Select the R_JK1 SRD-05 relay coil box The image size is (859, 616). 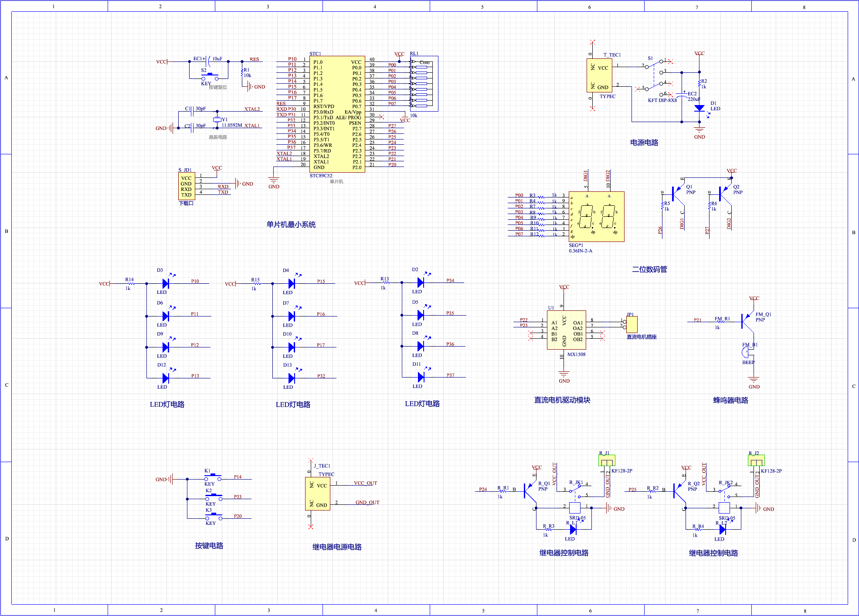(x=575, y=508)
